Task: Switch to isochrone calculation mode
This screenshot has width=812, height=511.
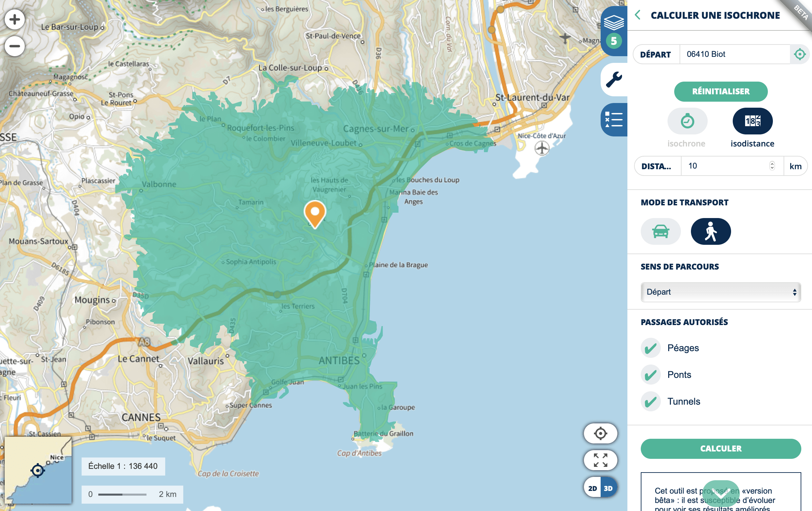Action: pos(687,121)
